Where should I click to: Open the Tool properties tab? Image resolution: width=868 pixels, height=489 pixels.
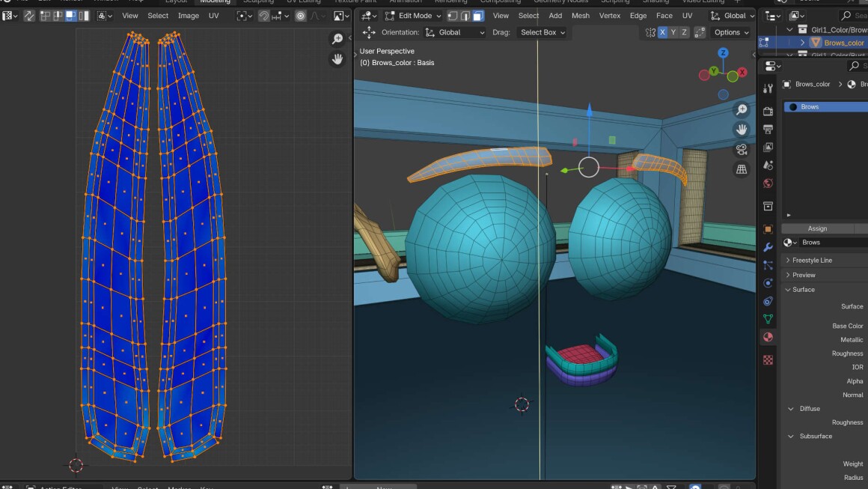768,88
